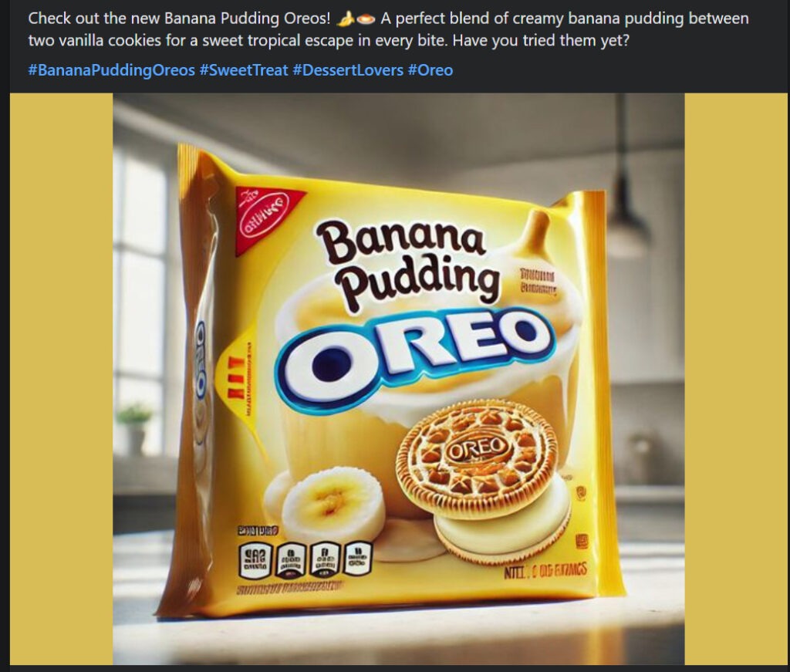This screenshot has width=790, height=672.
Task: Click the banana emoji in the post
Action: [x=346, y=19]
